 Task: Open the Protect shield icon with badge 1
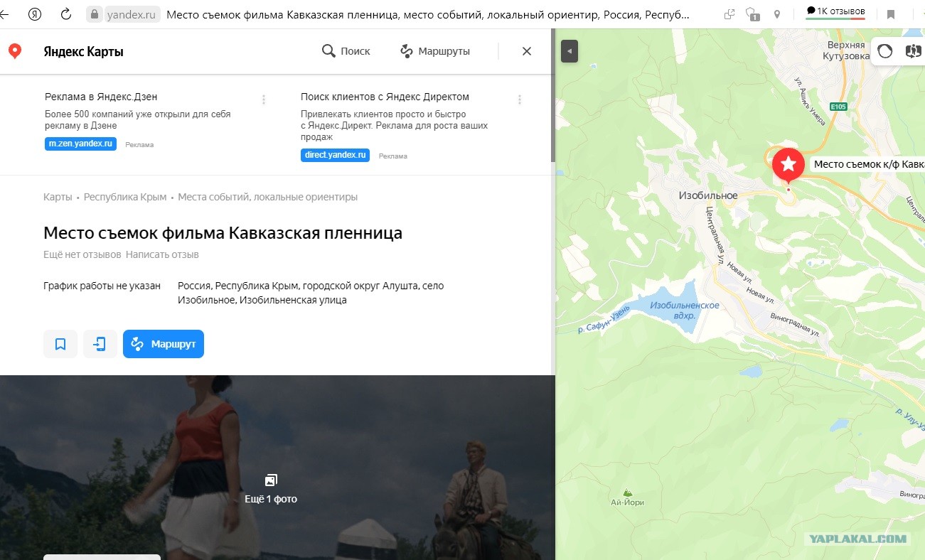[752, 14]
